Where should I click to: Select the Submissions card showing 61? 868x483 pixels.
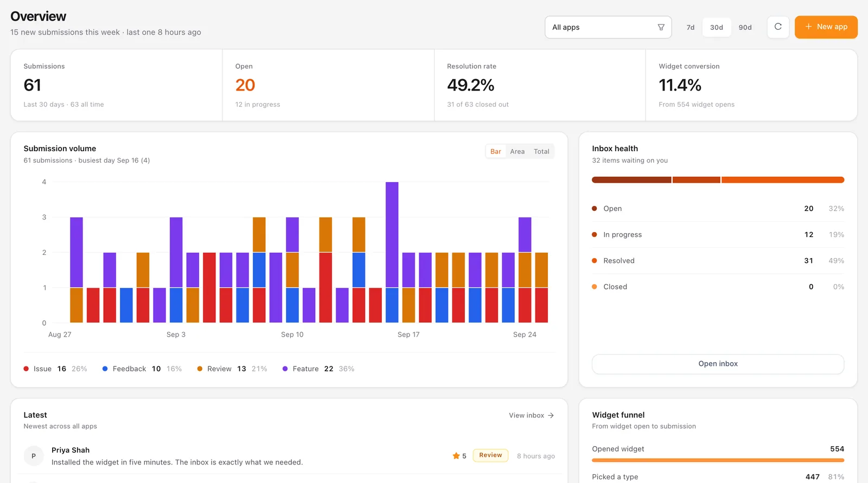pos(116,85)
